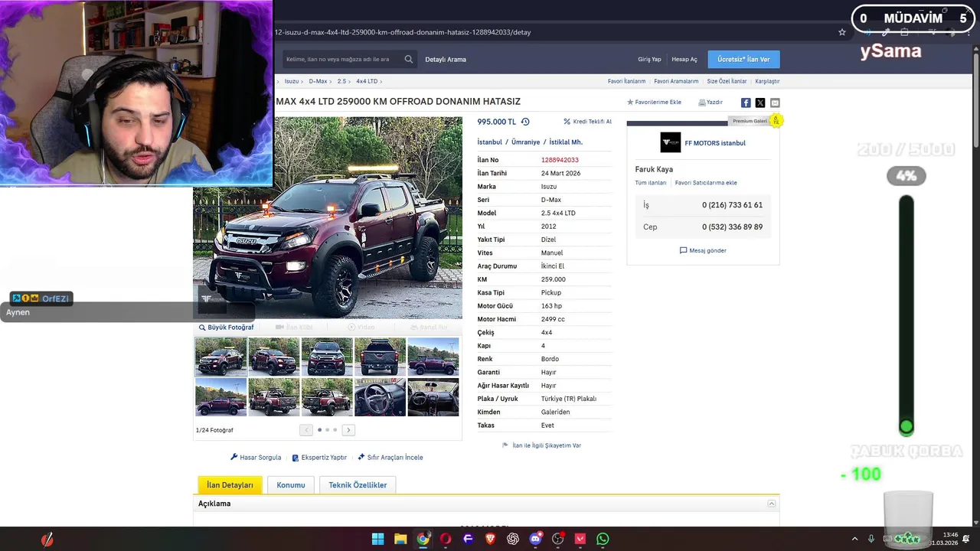Open Discord from taskbar
The width and height of the screenshot is (980, 551).
point(535,539)
